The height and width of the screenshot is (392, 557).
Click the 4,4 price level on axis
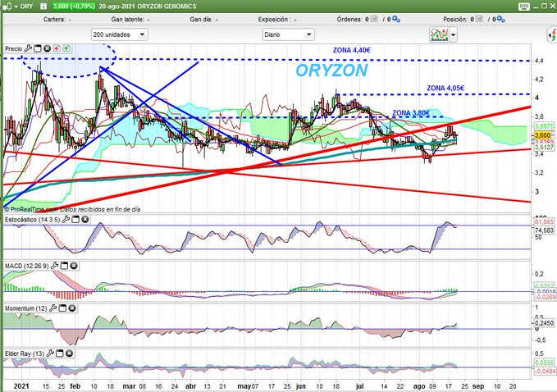[x=539, y=61]
